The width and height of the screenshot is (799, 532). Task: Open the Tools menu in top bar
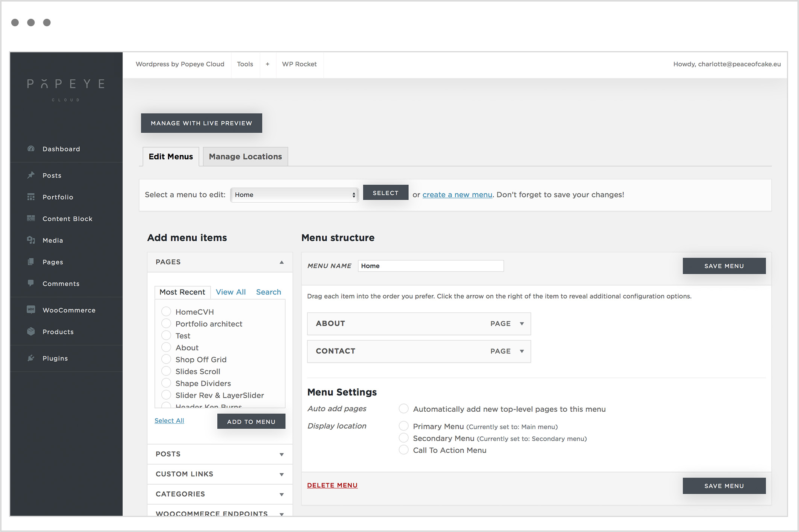pos(245,64)
